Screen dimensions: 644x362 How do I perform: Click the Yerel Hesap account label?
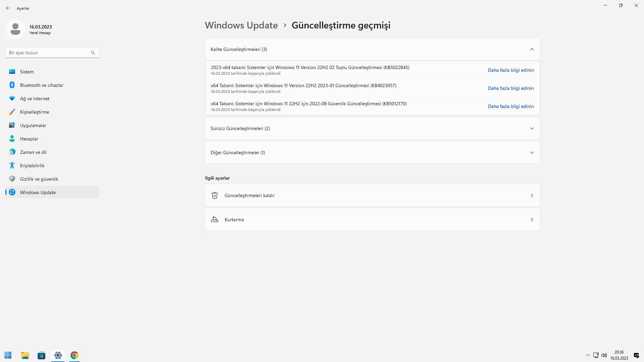[x=40, y=33]
